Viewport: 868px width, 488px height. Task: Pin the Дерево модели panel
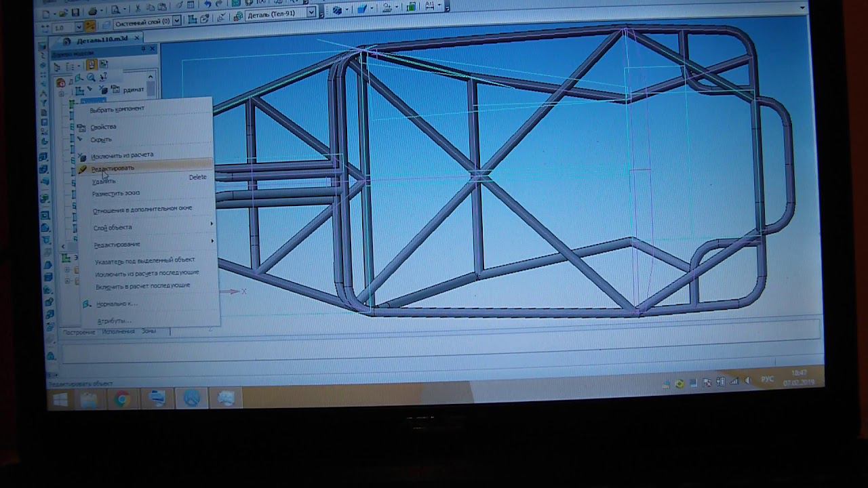[x=143, y=49]
